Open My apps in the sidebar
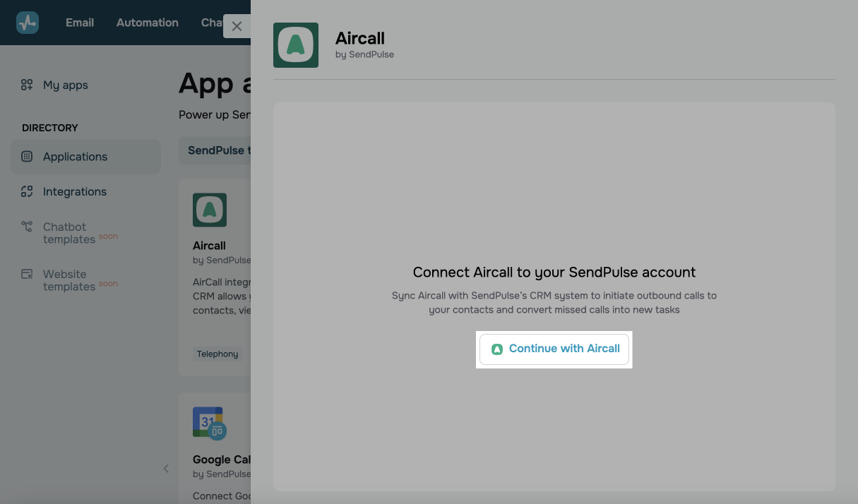The image size is (858, 504). (x=66, y=85)
